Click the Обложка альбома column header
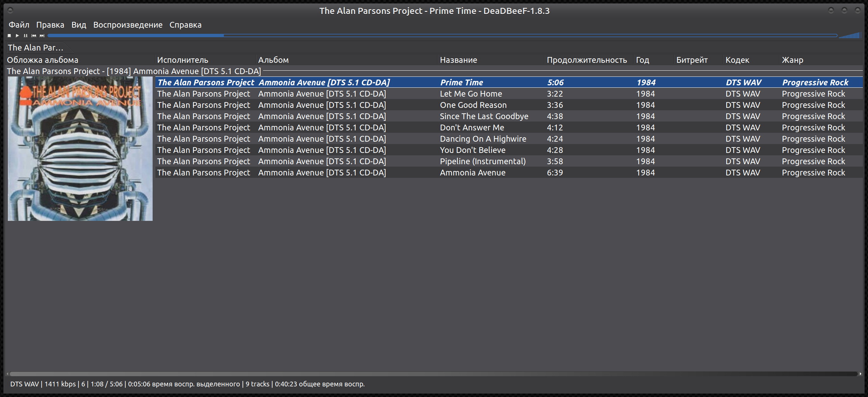868x397 pixels. click(x=80, y=60)
